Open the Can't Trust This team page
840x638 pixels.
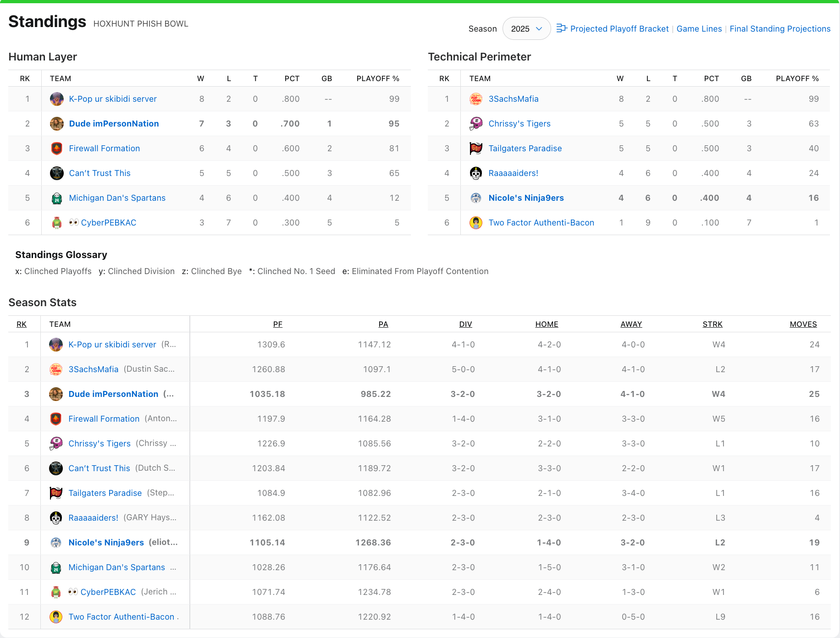point(99,173)
